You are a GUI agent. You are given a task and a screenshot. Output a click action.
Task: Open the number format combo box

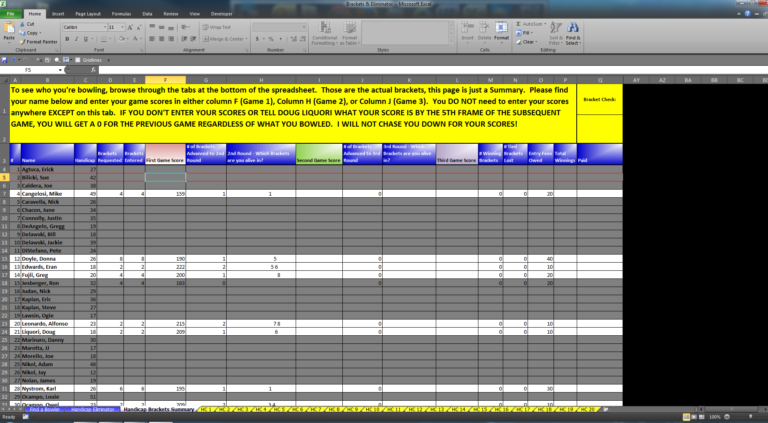coord(280,27)
